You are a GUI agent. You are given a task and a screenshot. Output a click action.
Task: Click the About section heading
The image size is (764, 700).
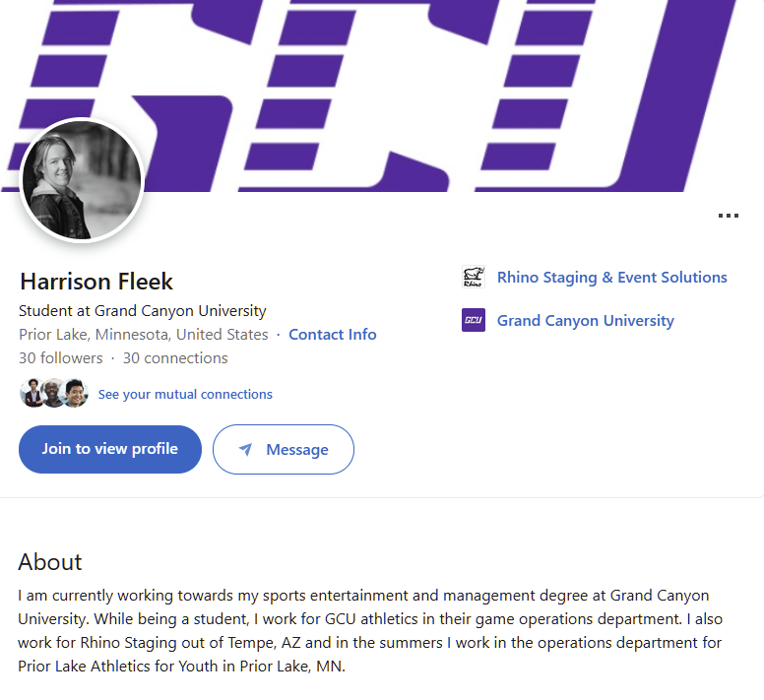coord(50,562)
